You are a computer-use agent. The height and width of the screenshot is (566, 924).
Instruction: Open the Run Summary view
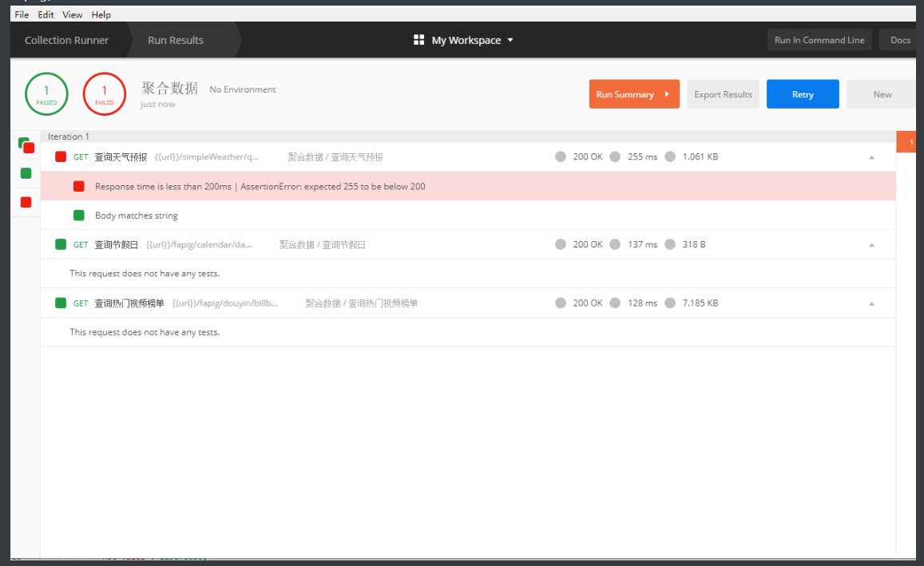pos(634,94)
